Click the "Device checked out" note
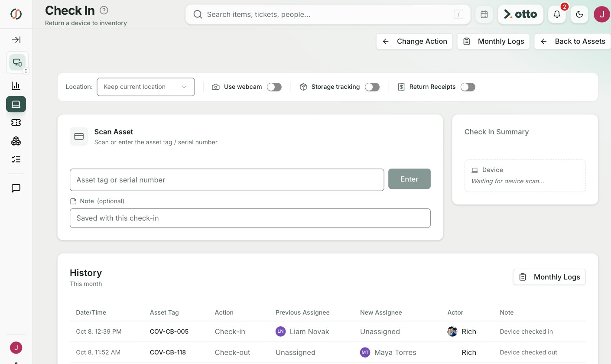611x364 pixels. point(529,352)
